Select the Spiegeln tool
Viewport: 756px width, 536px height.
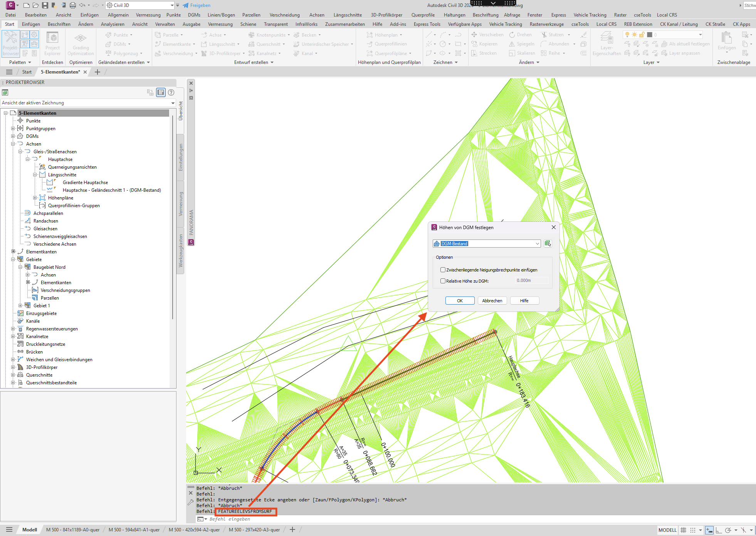tap(522, 44)
